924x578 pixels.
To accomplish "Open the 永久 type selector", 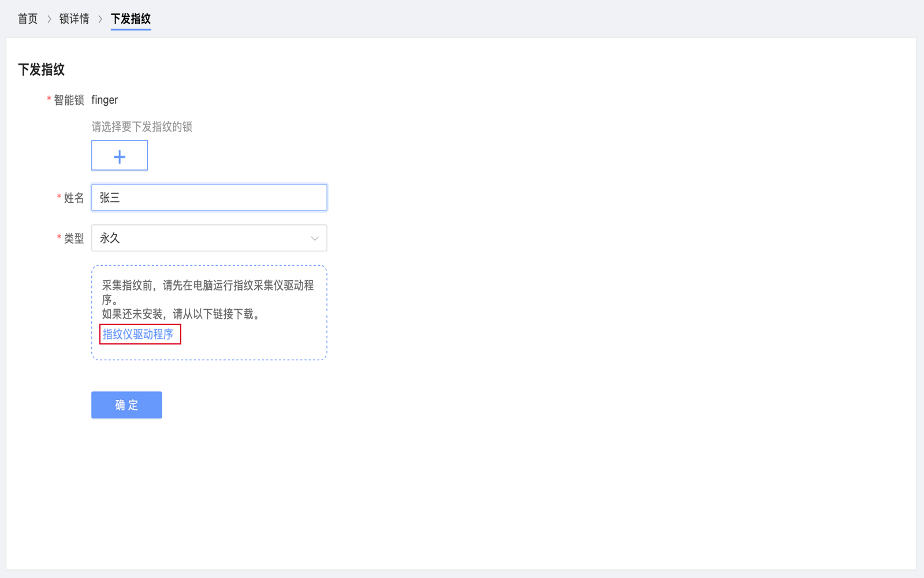I will [x=208, y=238].
